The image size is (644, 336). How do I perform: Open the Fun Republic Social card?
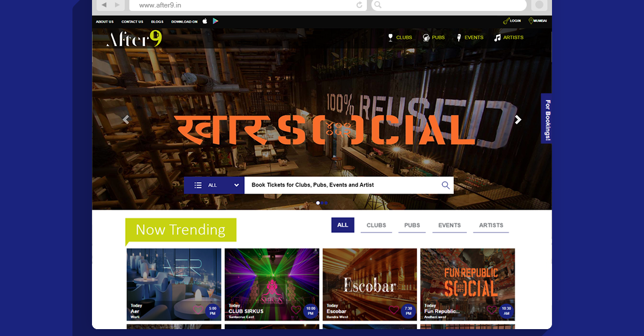click(x=467, y=284)
